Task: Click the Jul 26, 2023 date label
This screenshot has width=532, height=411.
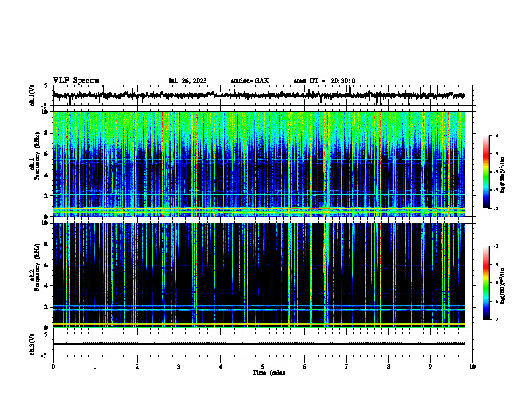Action: coord(187,81)
